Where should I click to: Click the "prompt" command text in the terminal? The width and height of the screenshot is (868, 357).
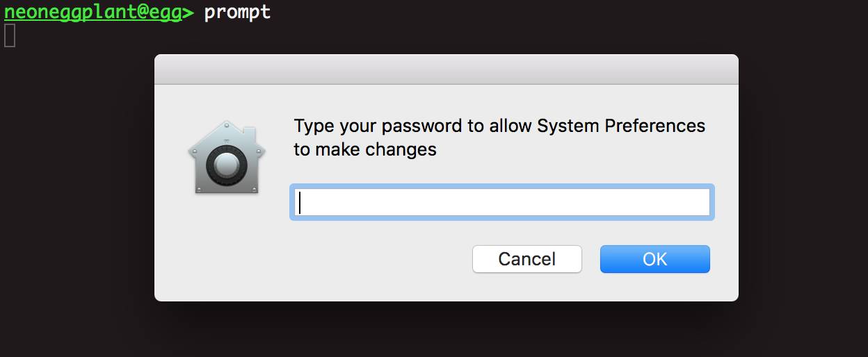[x=237, y=13]
